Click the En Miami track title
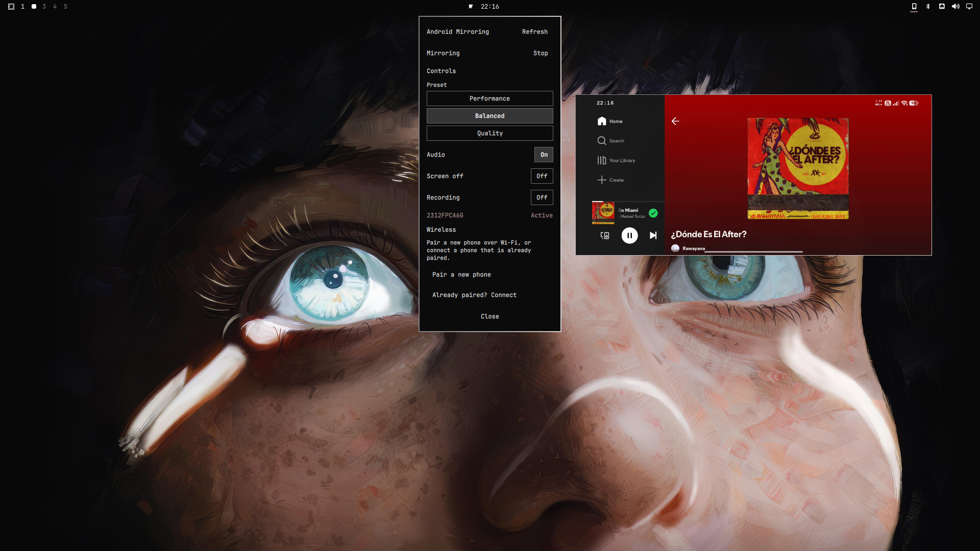 coord(628,210)
